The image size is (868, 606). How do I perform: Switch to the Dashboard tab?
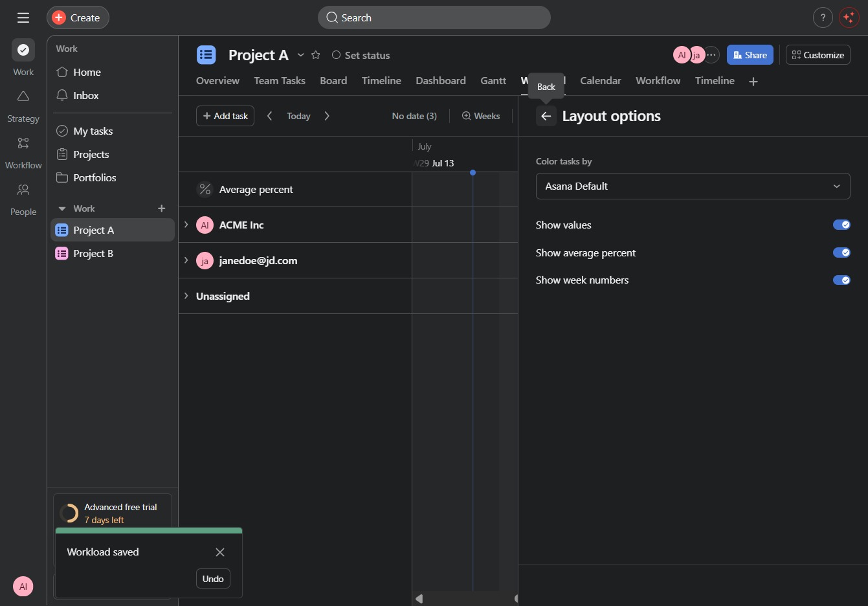[441, 80]
